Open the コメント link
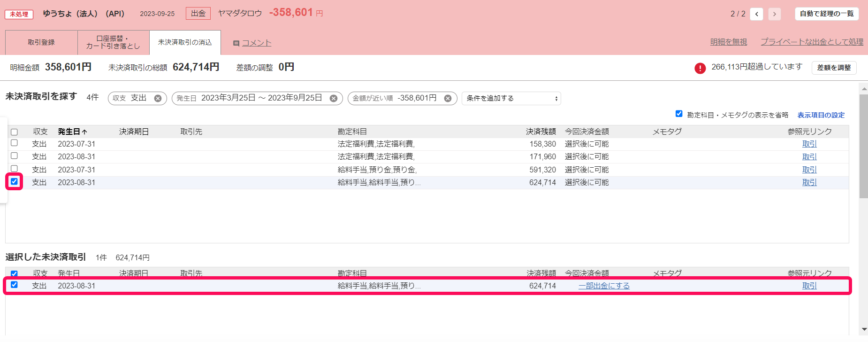 257,43
